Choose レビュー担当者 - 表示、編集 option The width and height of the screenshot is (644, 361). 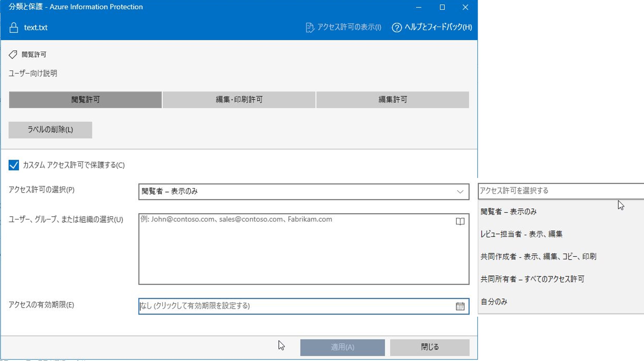click(x=561, y=234)
